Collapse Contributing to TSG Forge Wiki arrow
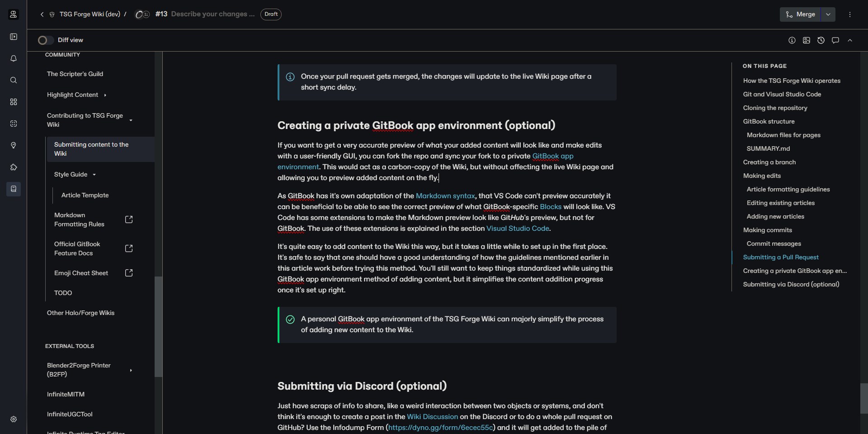This screenshot has height=434, width=868. pyautogui.click(x=131, y=120)
